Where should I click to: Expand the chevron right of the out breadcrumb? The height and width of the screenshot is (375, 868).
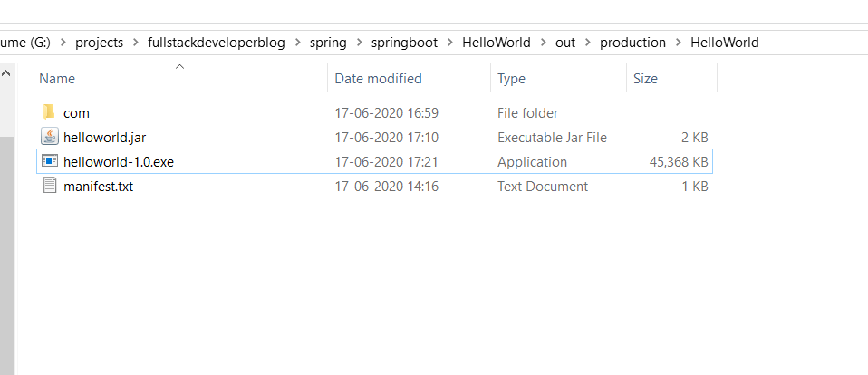pyautogui.click(x=588, y=43)
